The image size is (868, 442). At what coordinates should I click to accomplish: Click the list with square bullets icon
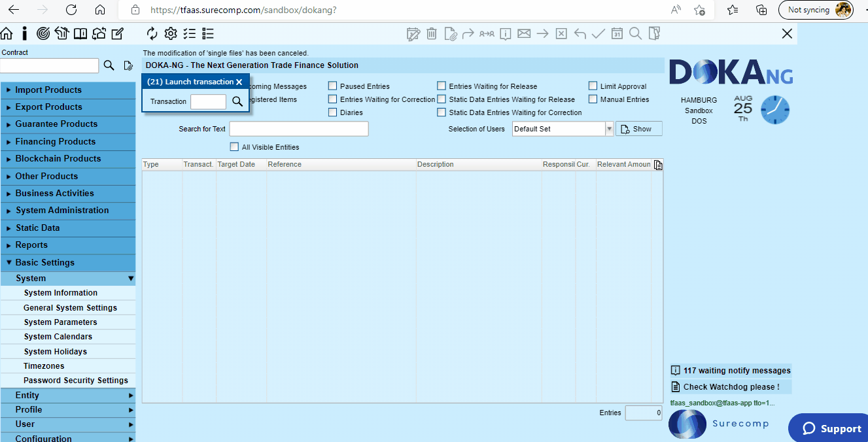(x=208, y=33)
